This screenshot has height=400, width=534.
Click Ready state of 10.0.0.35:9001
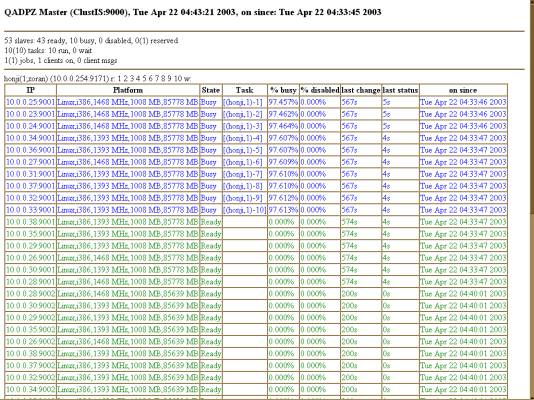click(x=211, y=234)
